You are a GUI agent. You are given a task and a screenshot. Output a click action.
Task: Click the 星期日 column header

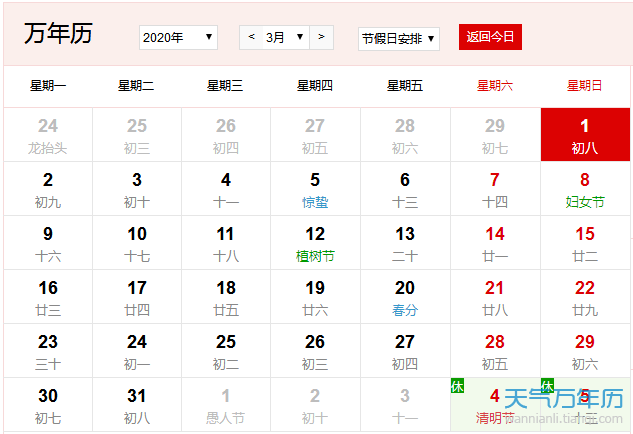(585, 86)
